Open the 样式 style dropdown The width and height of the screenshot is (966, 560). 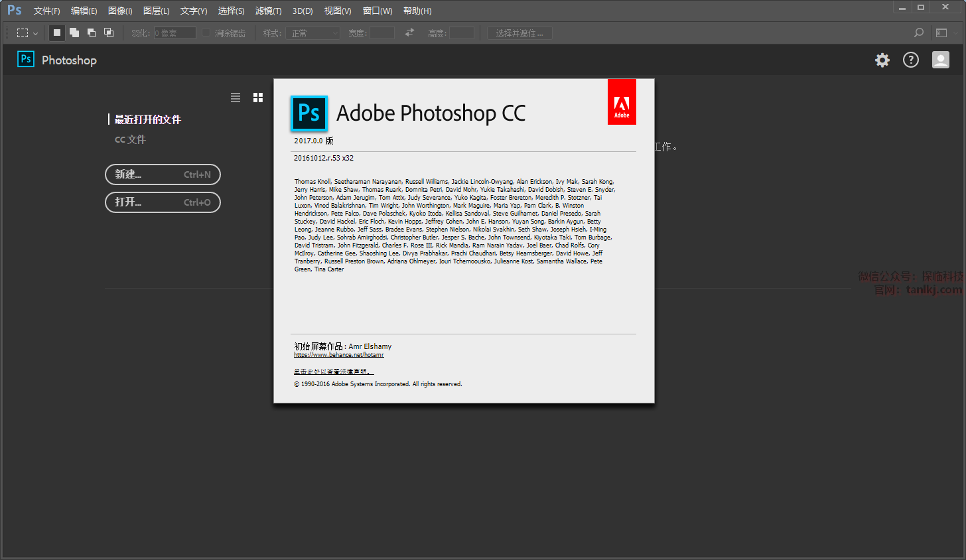coord(315,33)
